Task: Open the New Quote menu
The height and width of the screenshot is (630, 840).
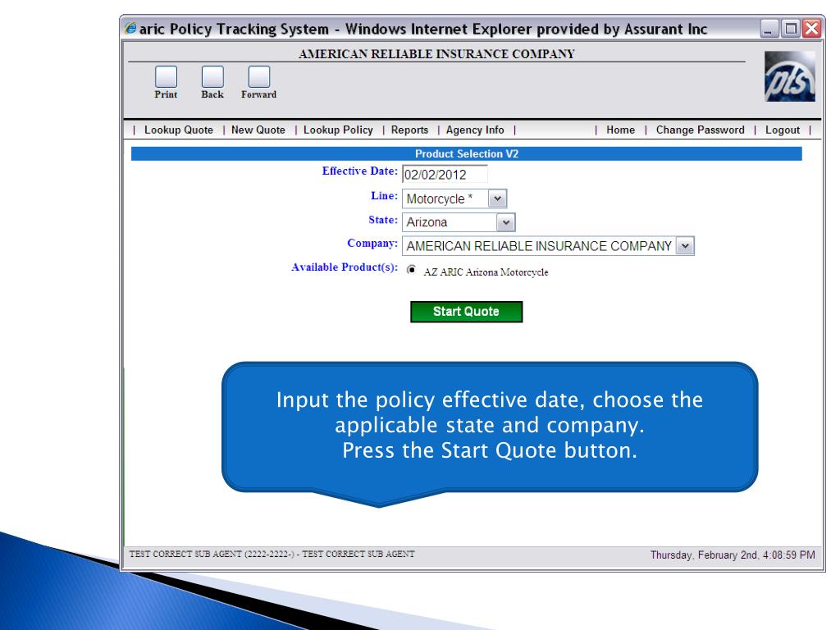Action: point(258,130)
